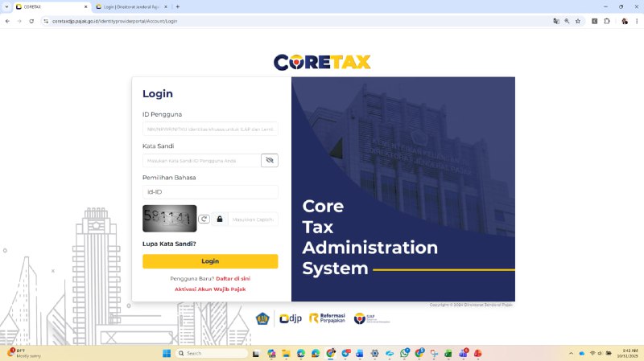
Task: Open the Pemilihan Bahasa language dropdown
Action: click(x=210, y=192)
